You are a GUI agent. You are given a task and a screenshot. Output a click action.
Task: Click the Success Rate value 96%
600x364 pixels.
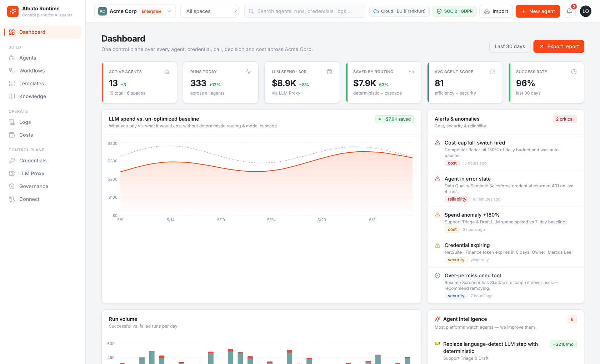pyautogui.click(x=525, y=83)
